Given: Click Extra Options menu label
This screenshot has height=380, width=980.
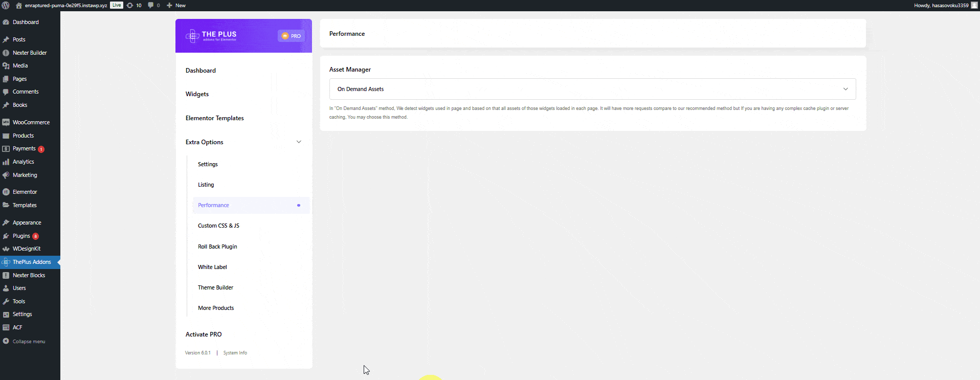Looking at the screenshot, I should [x=205, y=142].
